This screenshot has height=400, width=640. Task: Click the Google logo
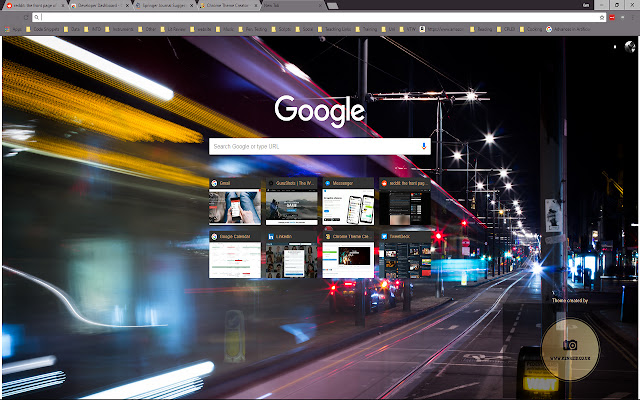320,111
